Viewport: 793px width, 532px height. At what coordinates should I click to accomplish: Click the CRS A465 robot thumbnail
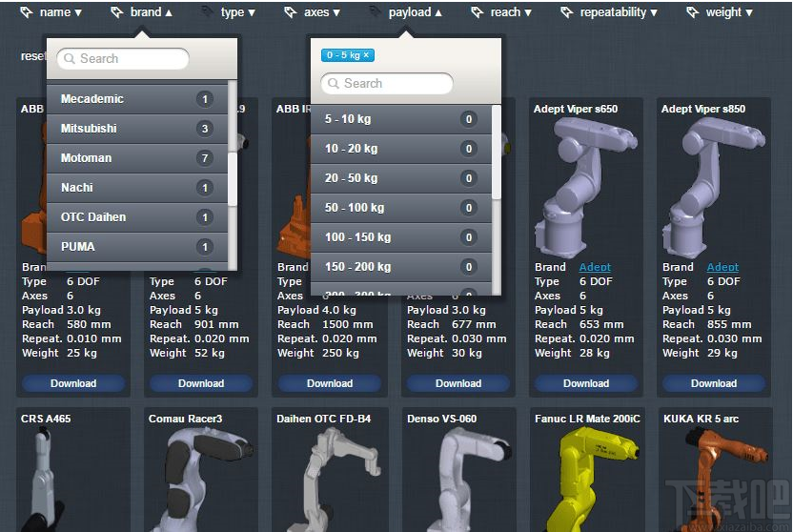[45, 479]
